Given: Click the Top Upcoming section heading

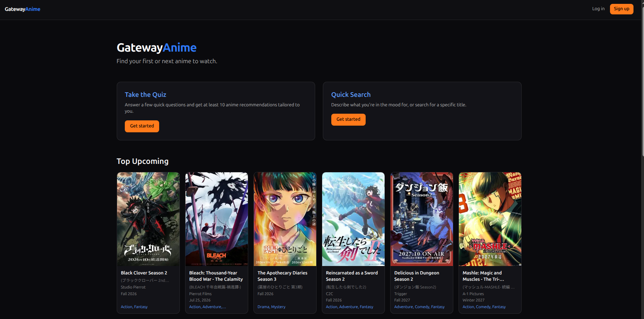Looking at the screenshot, I should click(x=143, y=161).
